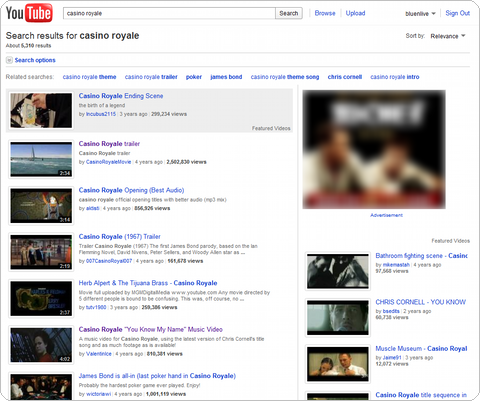Open Casino Royale Opening (Best Audio) title

point(131,190)
